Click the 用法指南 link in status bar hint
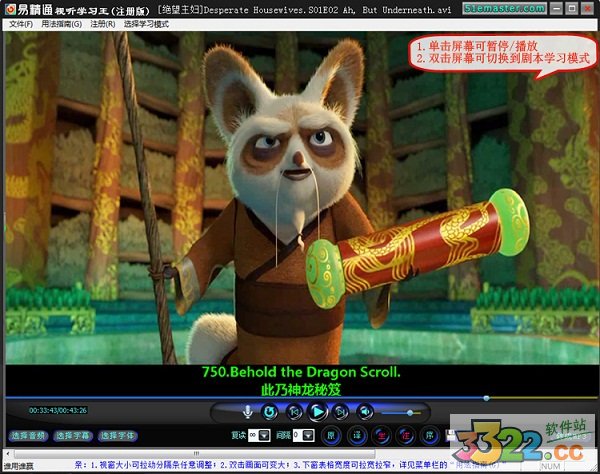The height and width of the screenshot is (474, 600). tap(480, 465)
